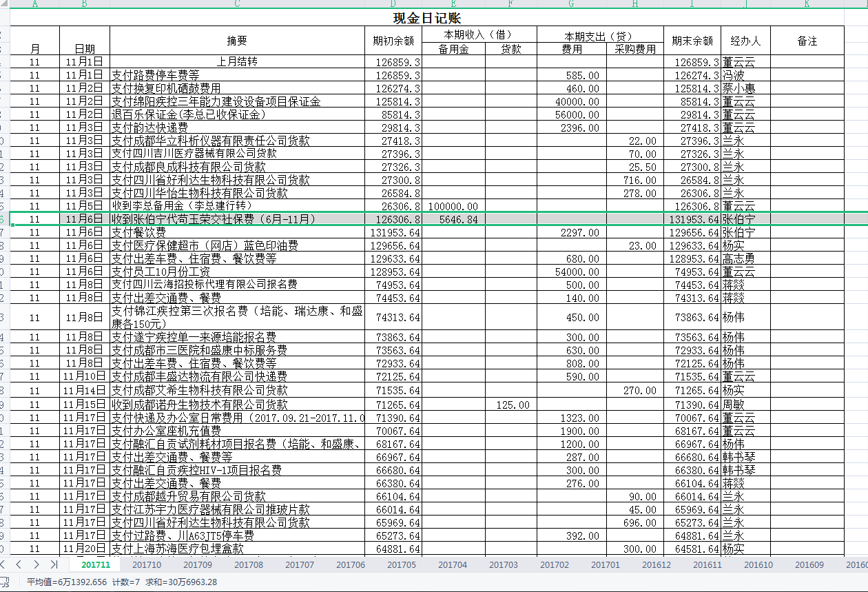Select handler cell 冯波

pyautogui.click(x=745, y=75)
